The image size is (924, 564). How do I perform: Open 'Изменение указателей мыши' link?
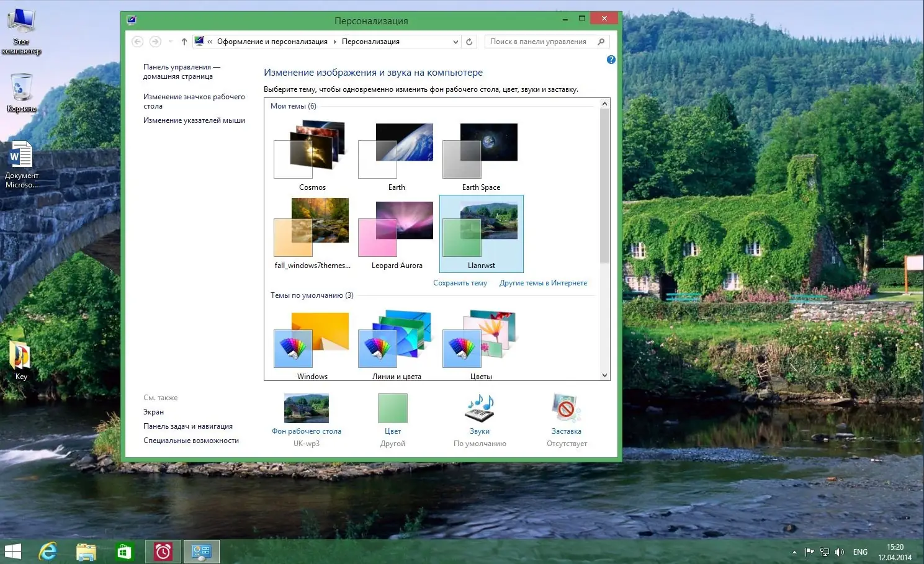tap(194, 120)
